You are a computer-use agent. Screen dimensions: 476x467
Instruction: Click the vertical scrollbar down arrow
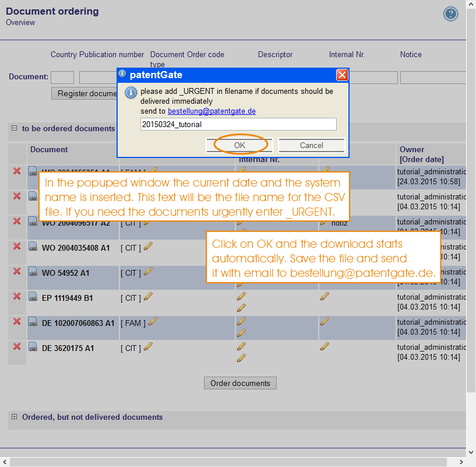click(471, 452)
